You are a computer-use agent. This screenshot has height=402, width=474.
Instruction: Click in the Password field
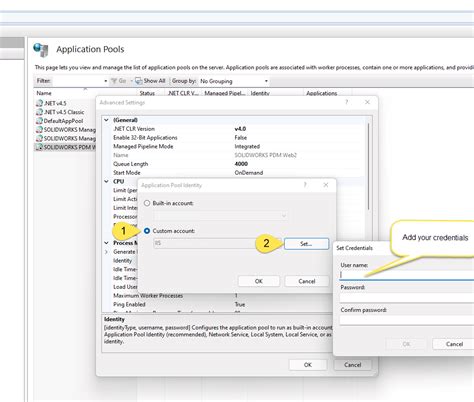click(x=407, y=298)
